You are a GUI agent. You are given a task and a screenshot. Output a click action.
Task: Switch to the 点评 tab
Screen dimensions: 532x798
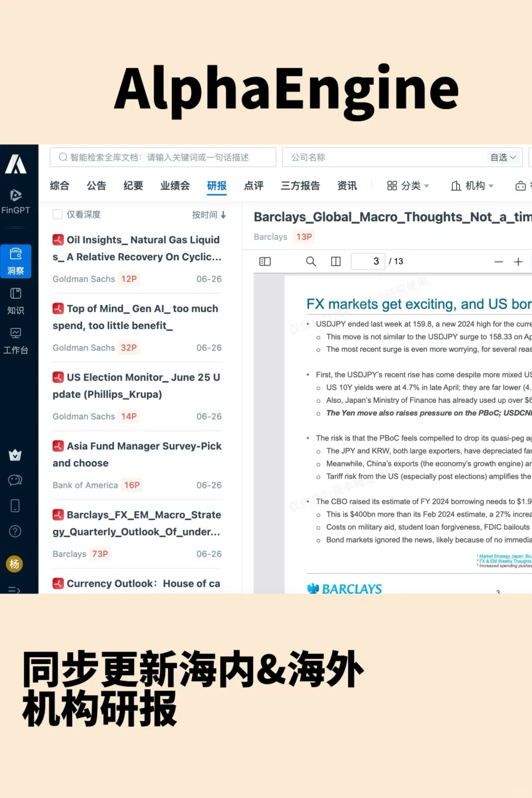point(254,186)
